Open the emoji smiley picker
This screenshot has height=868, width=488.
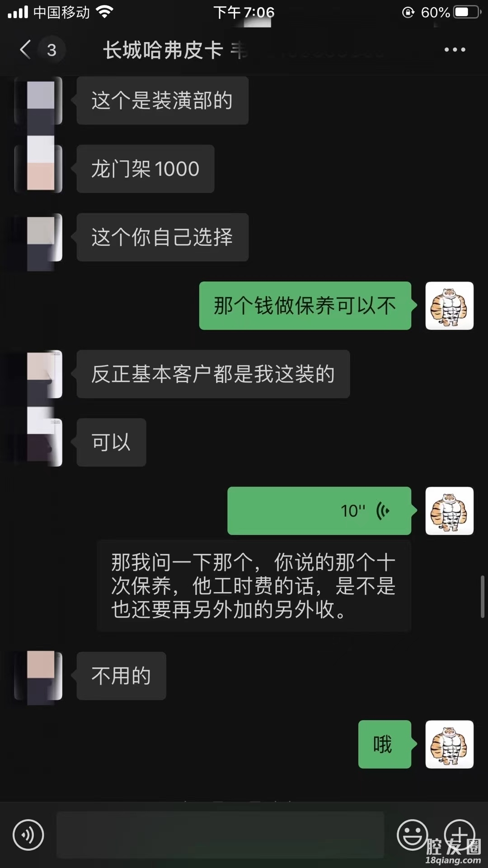tap(412, 835)
